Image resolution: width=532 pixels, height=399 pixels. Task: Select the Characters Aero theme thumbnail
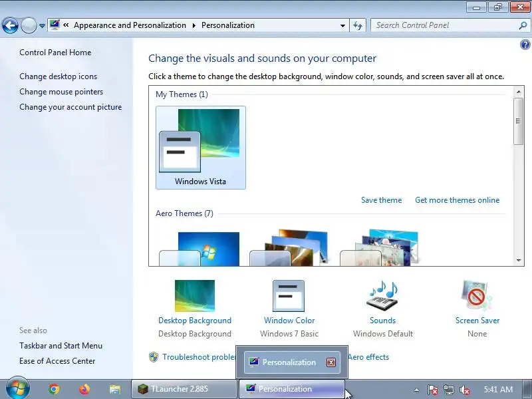click(x=379, y=247)
